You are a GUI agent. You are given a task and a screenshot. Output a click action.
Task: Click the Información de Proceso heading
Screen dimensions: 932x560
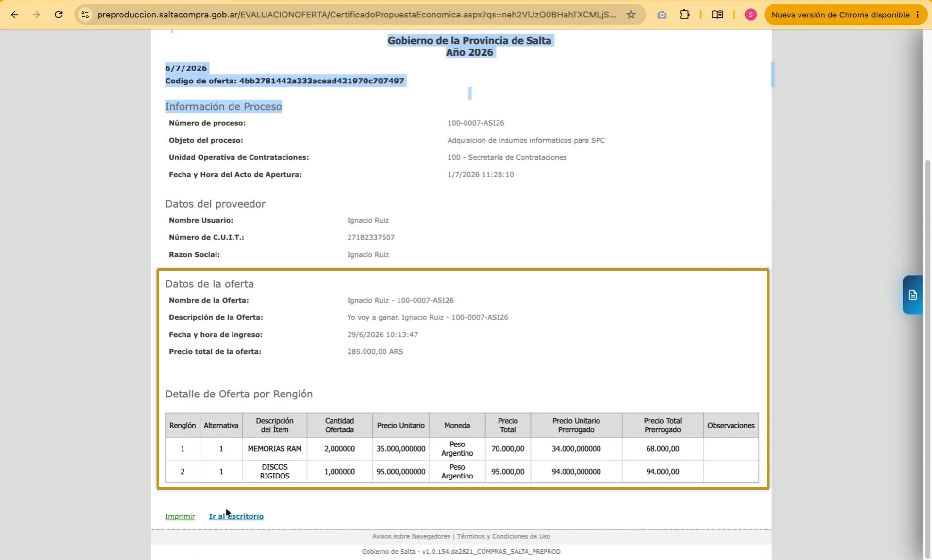223,106
